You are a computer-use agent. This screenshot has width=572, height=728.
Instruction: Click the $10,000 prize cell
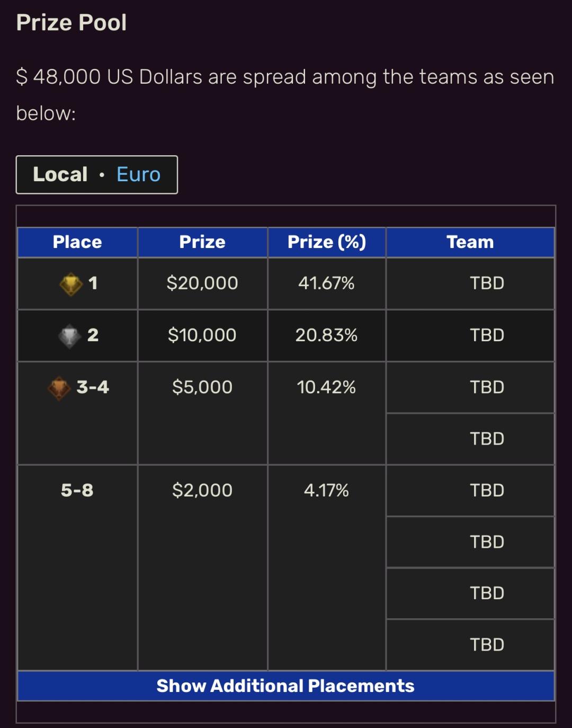click(202, 335)
